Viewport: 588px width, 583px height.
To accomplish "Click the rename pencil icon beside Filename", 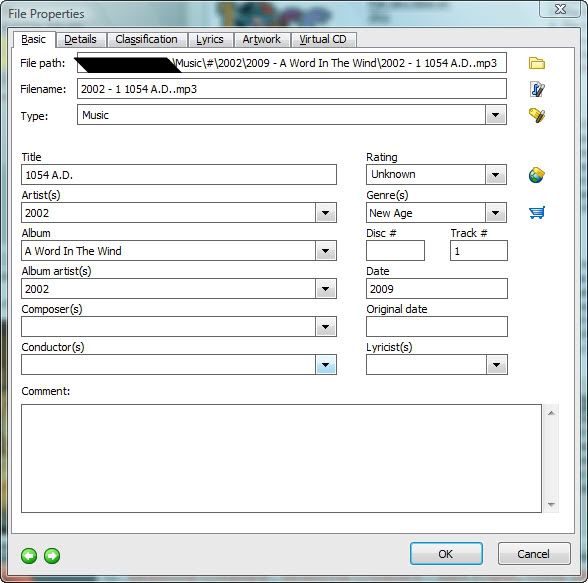I will point(537,89).
